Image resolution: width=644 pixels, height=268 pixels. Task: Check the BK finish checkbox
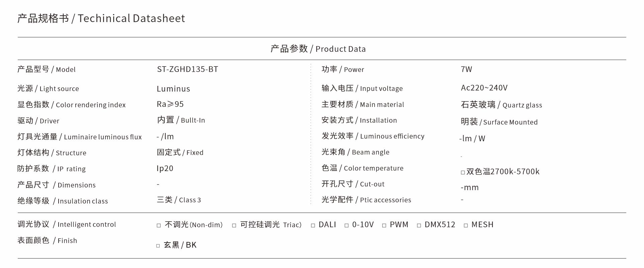[x=158, y=246]
